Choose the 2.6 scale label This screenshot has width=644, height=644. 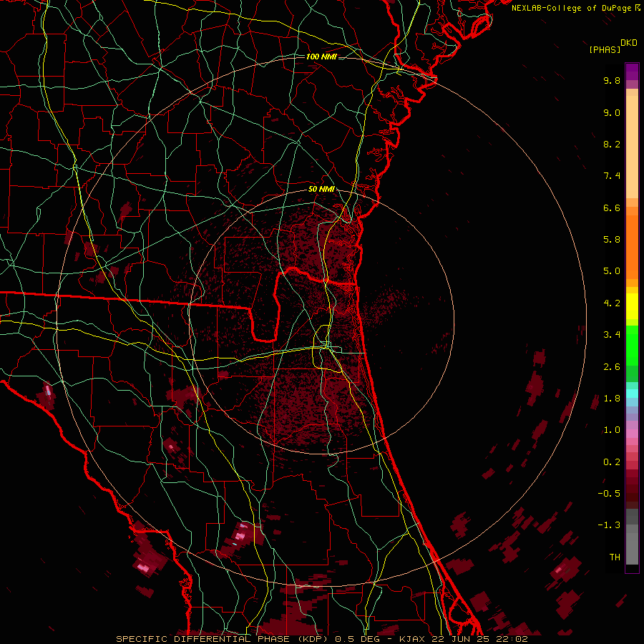[612, 367]
